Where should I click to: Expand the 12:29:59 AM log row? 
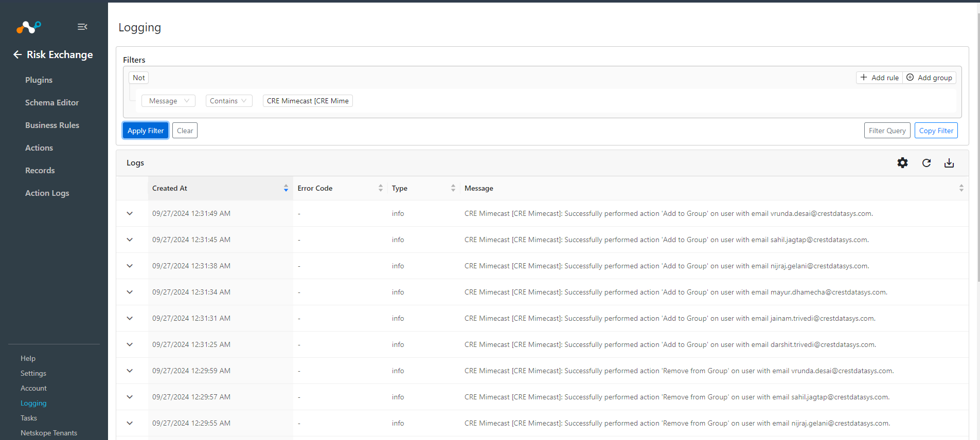click(130, 371)
